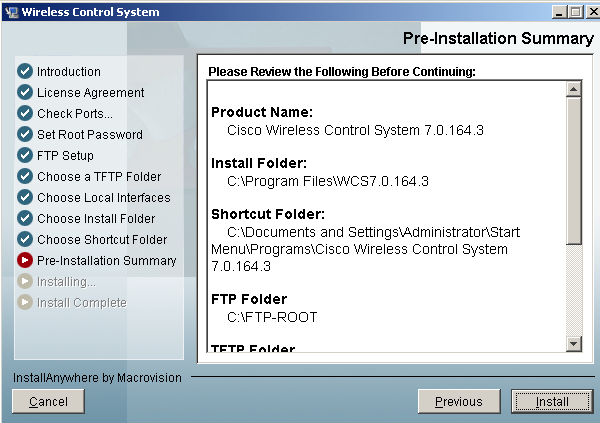
Task: Select the Choose Install Folder step label
Action: click(96, 219)
